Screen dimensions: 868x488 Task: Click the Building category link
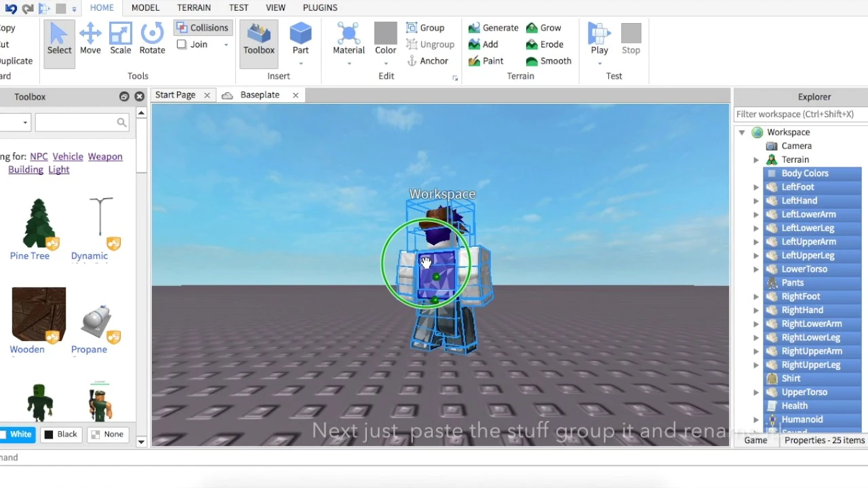point(26,169)
